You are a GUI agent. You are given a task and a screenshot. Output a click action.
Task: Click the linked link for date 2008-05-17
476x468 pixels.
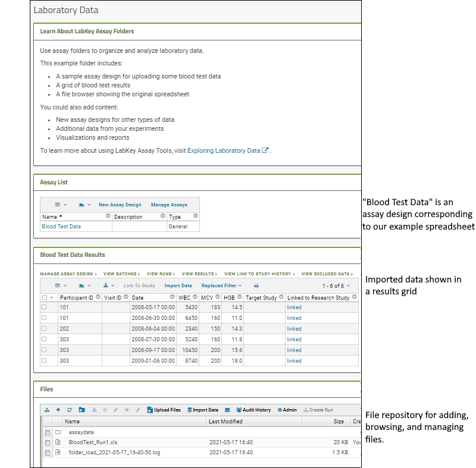pos(294,307)
